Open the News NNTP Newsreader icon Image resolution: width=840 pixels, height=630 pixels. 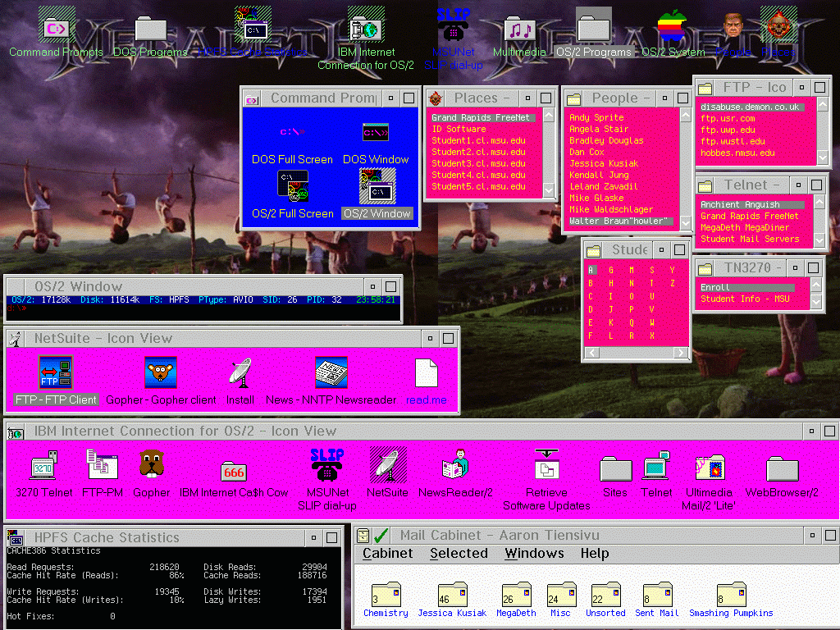(331, 373)
